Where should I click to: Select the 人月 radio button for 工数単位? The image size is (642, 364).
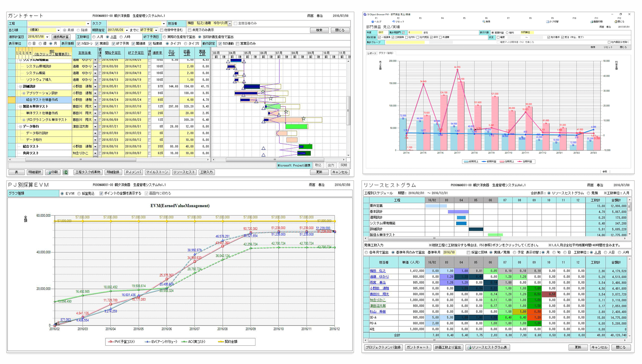[94, 37]
